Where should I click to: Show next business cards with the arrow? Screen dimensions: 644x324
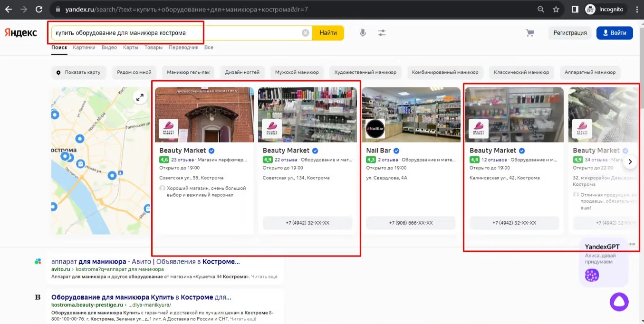pos(630,162)
